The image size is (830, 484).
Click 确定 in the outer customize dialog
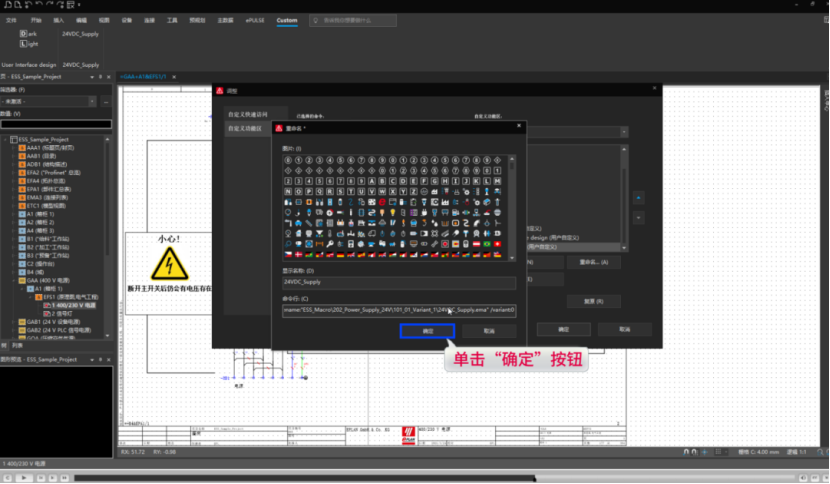pyautogui.click(x=564, y=329)
